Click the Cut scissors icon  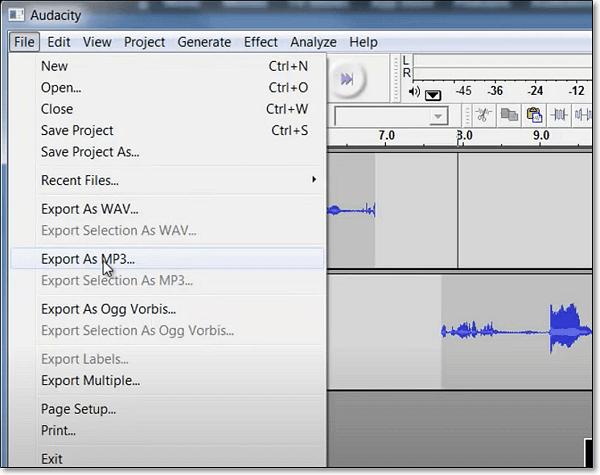483,115
